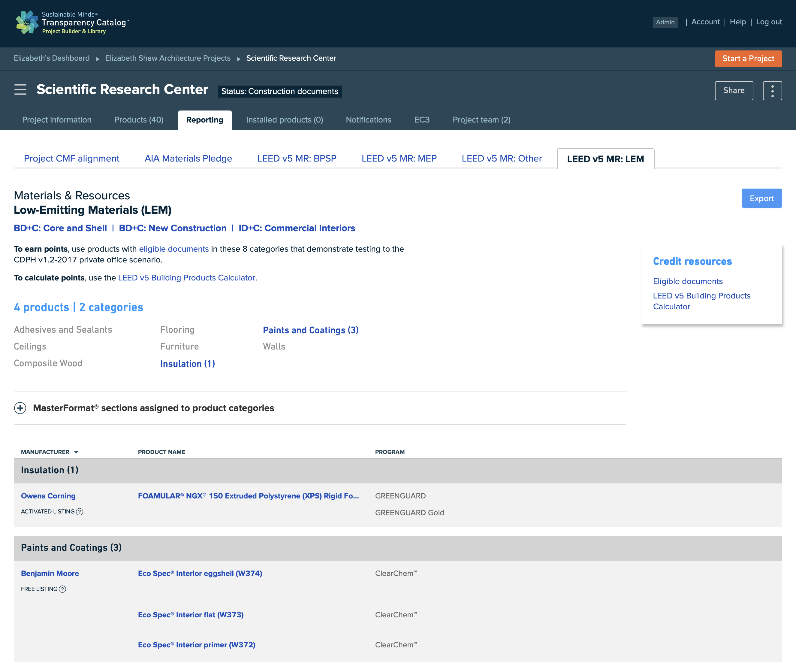This screenshot has height=672, width=796.
Task: Click the inline eligible documents link
Action: pyautogui.click(x=174, y=249)
